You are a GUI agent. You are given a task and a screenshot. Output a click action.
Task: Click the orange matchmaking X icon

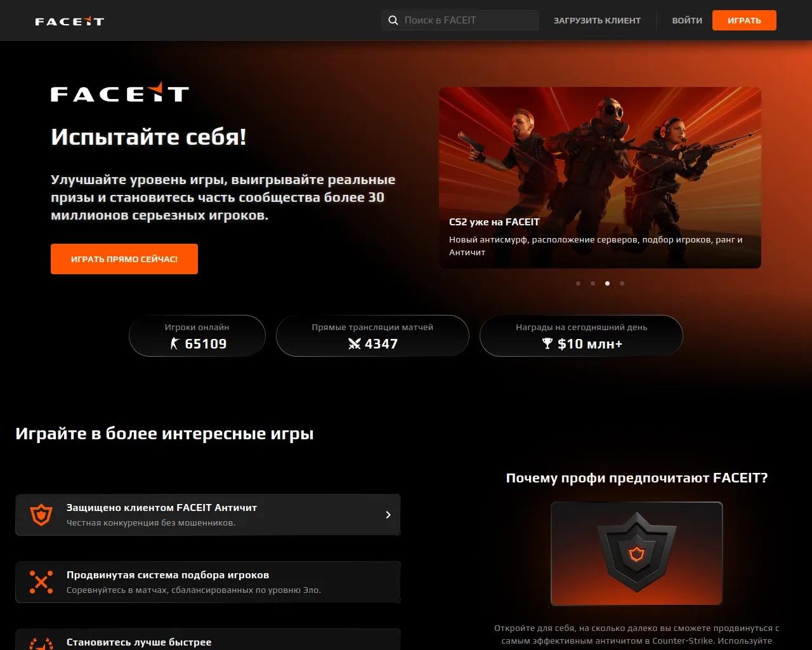click(x=41, y=581)
